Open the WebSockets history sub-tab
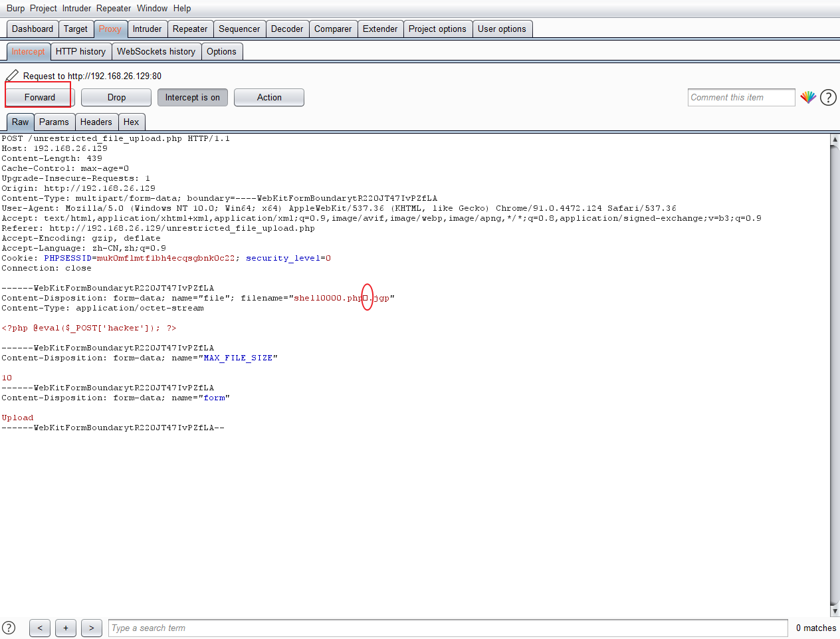Viewport: 840px width, 639px height. 156,51
